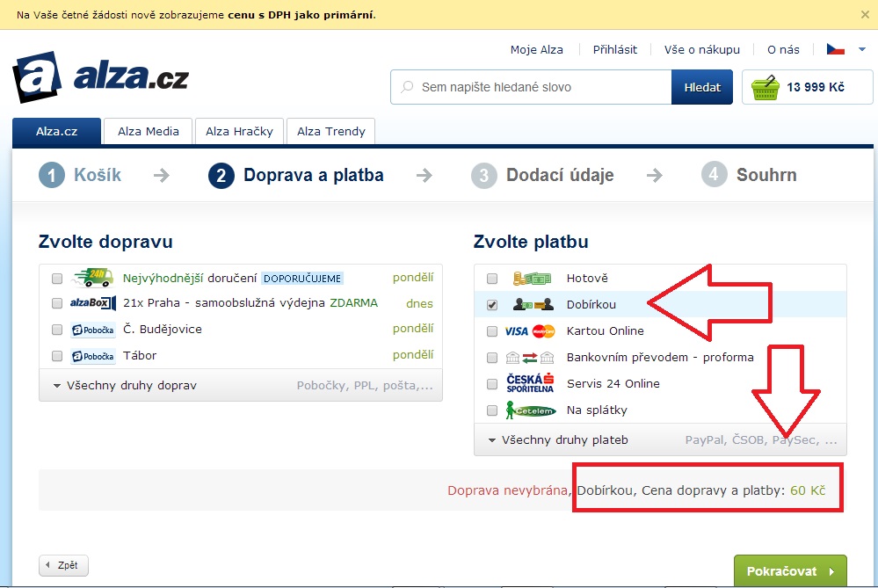878x588 pixels.
Task: Switch to the Alza Hračky tab
Action: (239, 131)
